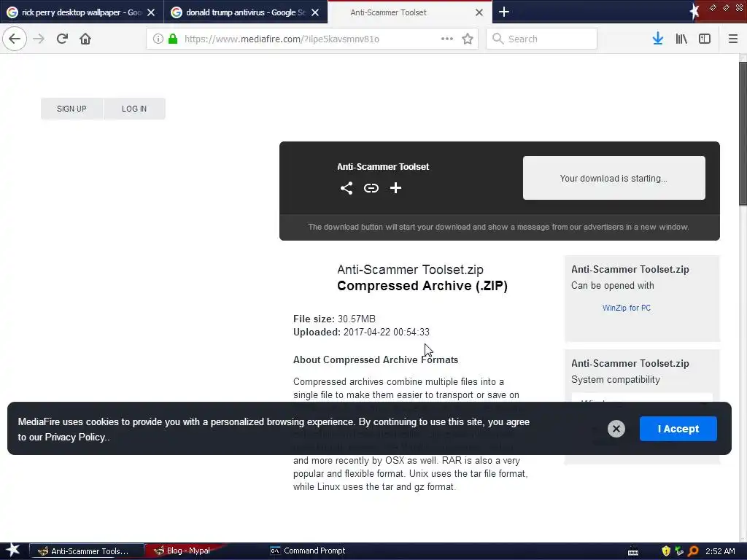
Task: Click the forward navigation arrow
Action: pos(39,39)
